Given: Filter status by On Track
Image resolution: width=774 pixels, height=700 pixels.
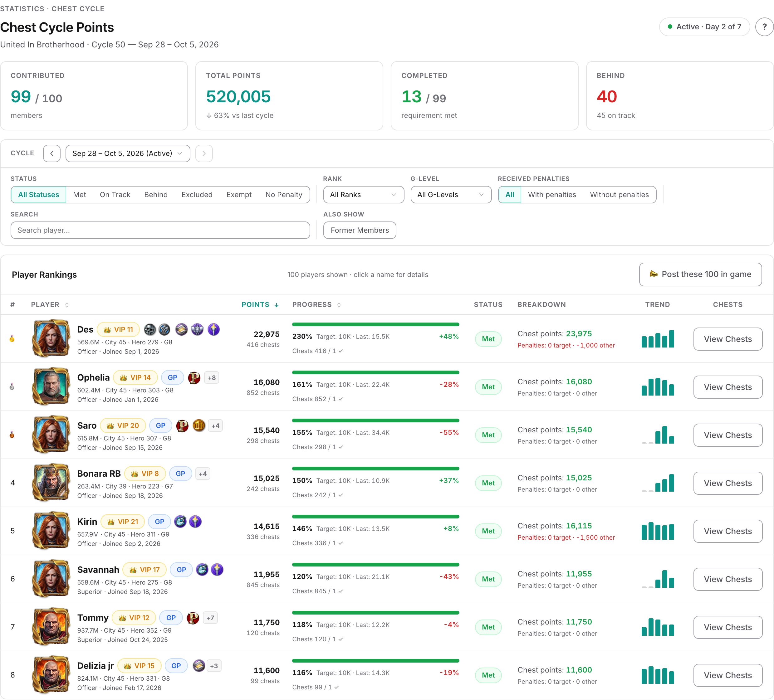Looking at the screenshot, I should coord(115,195).
